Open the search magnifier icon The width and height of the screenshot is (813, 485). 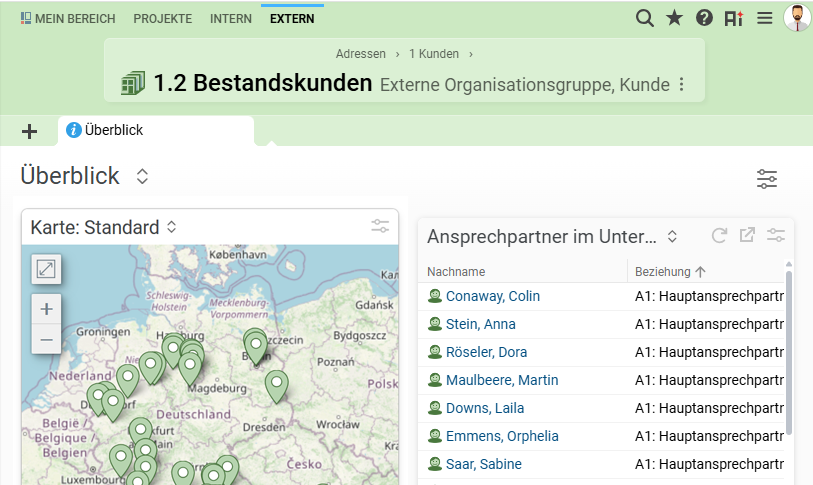pos(645,18)
